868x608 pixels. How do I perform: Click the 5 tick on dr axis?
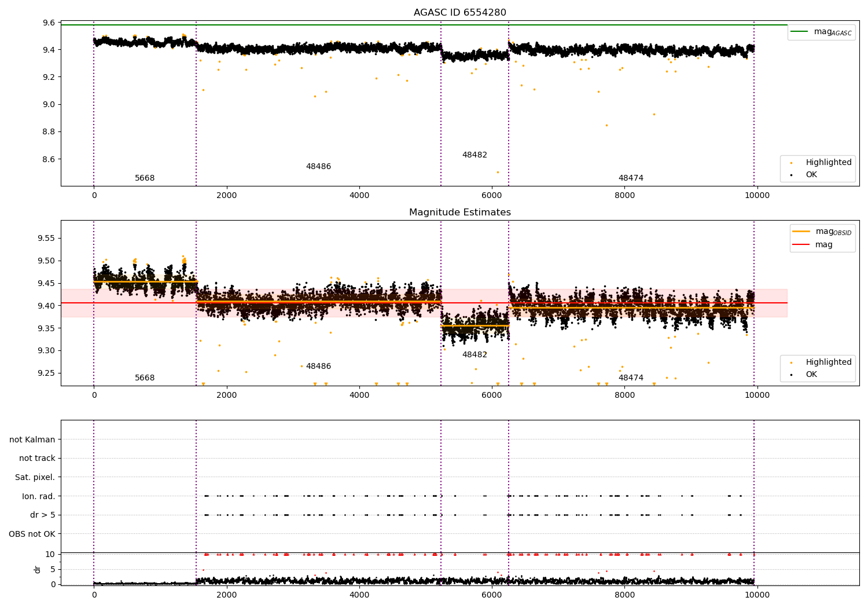53,569
